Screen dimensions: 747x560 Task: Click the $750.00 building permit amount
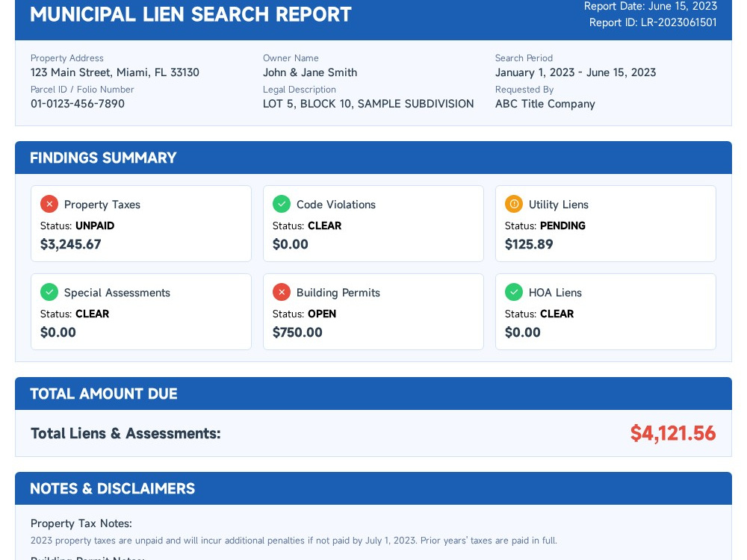tap(297, 332)
